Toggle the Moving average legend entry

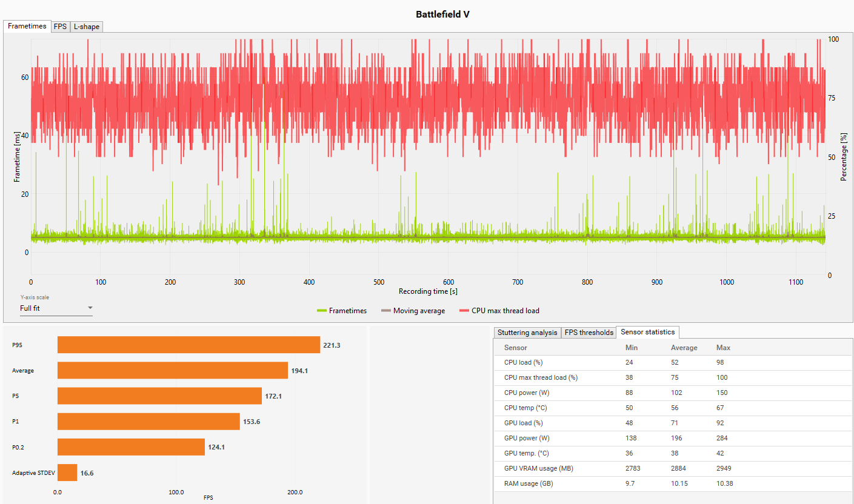(413, 311)
